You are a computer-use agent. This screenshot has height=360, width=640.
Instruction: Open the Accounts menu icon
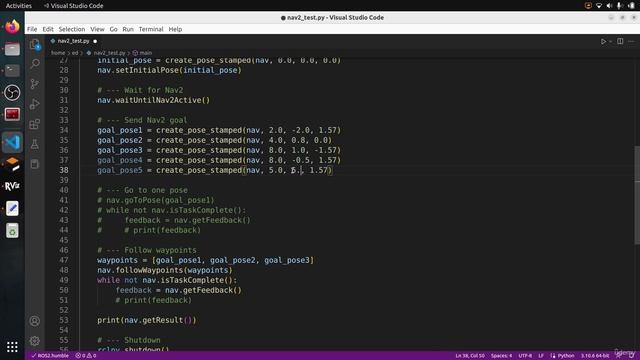[35, 321]
